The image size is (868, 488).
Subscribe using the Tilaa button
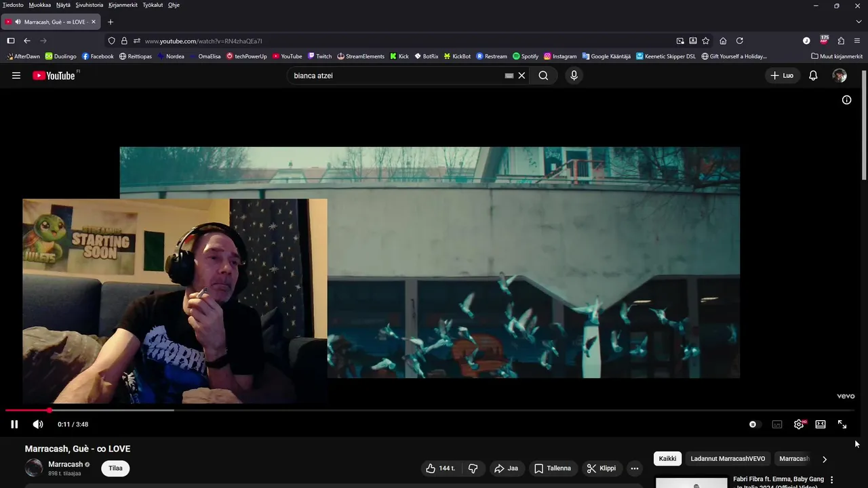tap(116, 468)
